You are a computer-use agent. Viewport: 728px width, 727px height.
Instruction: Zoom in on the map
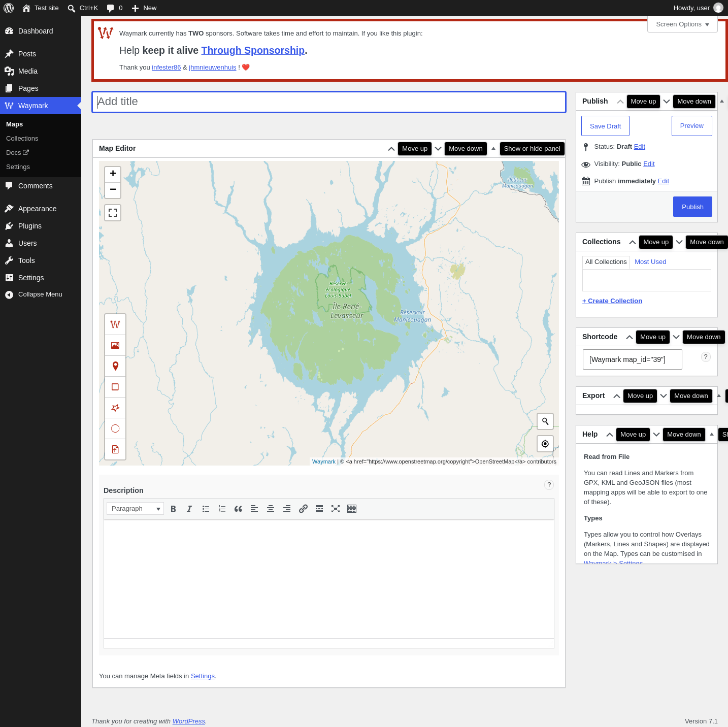113,174
